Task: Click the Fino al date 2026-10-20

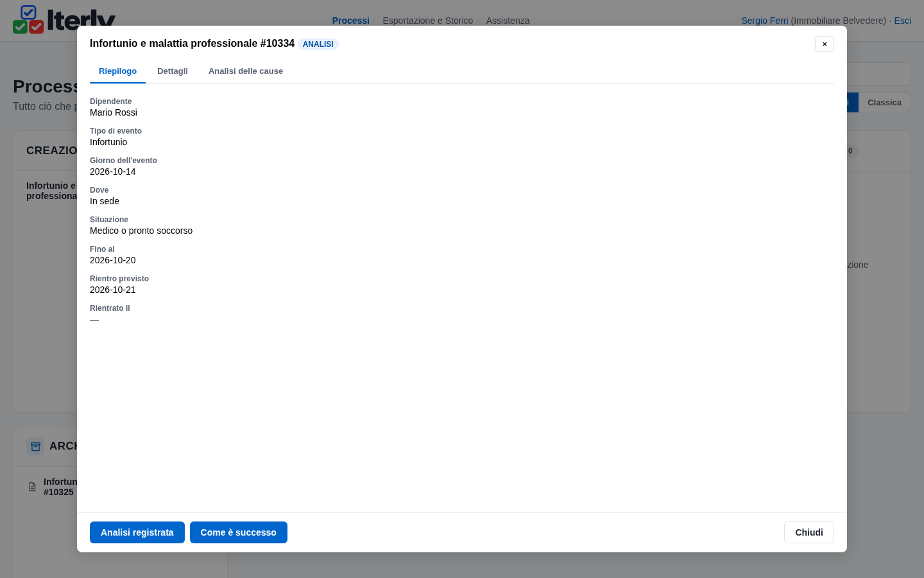Action: (113, 260)
